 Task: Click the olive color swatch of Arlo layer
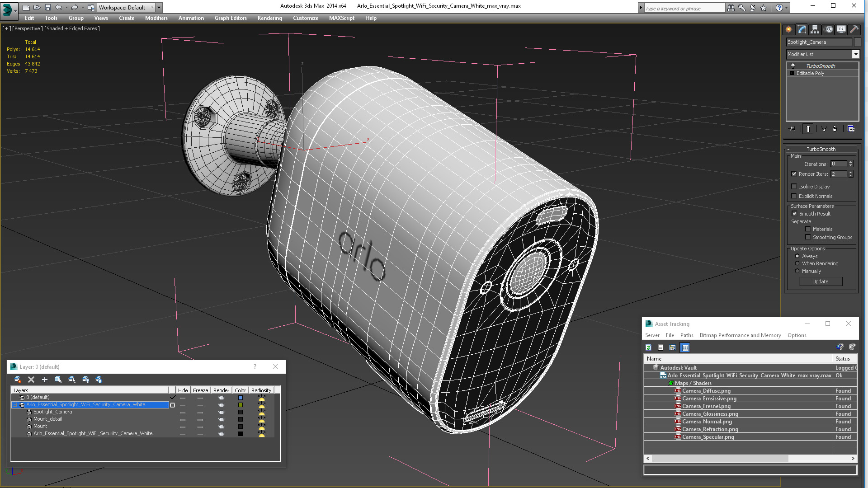pos(241,405)
